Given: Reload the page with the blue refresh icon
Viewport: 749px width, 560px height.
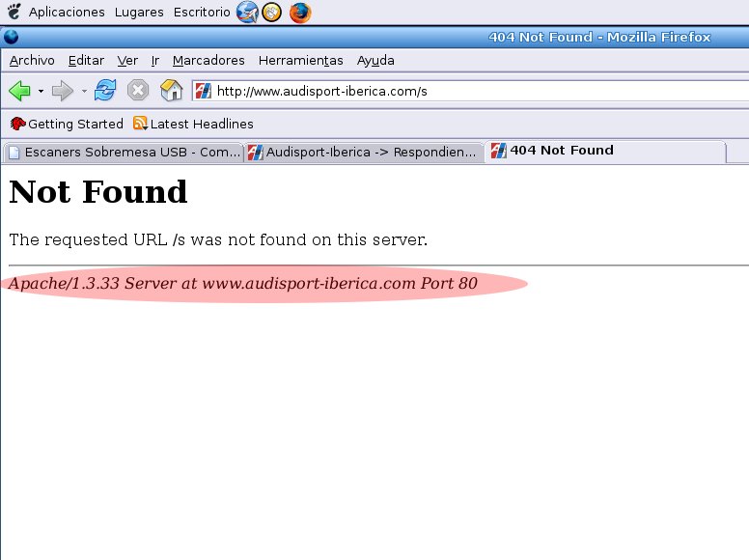Looking at the screenshot, I should pos(105,91).
